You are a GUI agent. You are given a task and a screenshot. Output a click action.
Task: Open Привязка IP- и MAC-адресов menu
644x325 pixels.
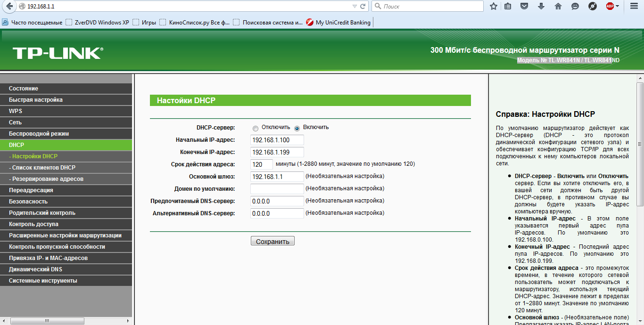coord(66,258)
